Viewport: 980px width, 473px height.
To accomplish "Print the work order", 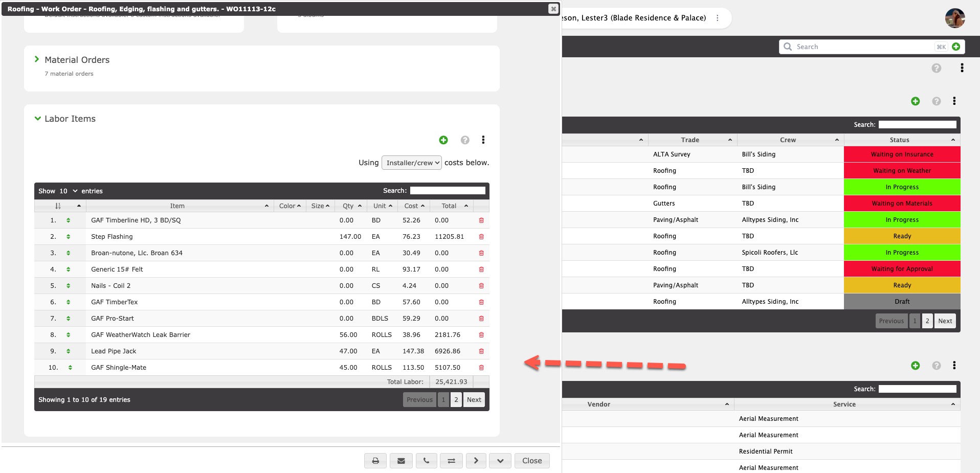I will (x=375, y=461).
